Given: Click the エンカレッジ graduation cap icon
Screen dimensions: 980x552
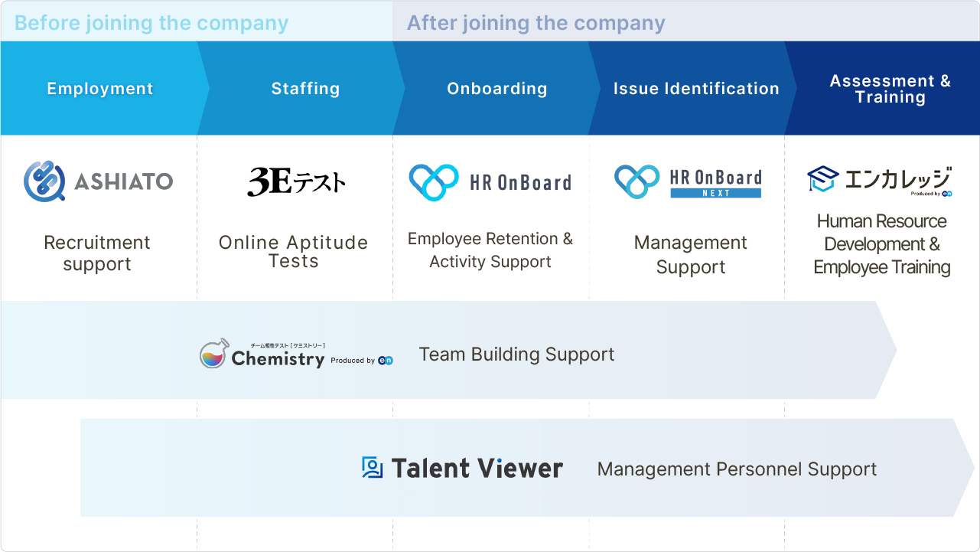Looking at the screenshot, I should pos(823,180).
